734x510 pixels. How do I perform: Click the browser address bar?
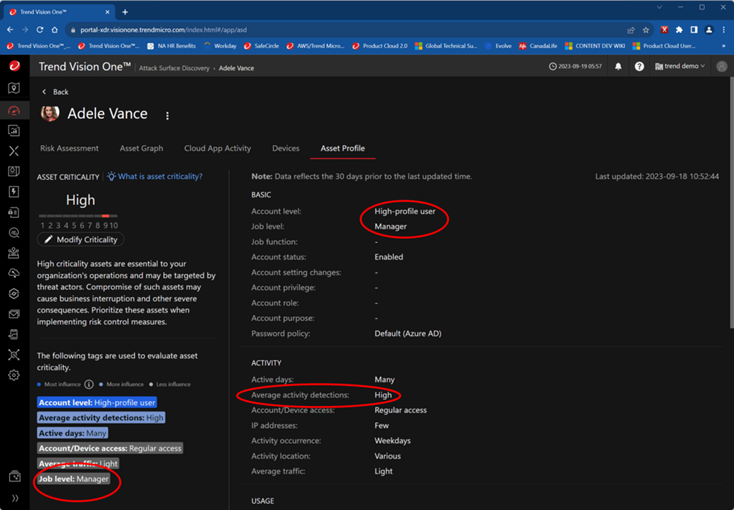pyautogui.click(x=346, y=30)
